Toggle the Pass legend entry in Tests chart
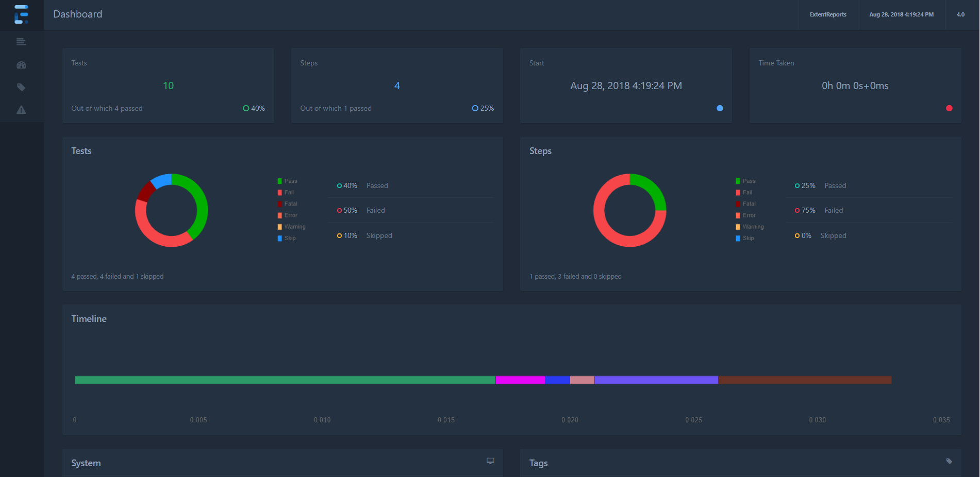 [287, 181]
